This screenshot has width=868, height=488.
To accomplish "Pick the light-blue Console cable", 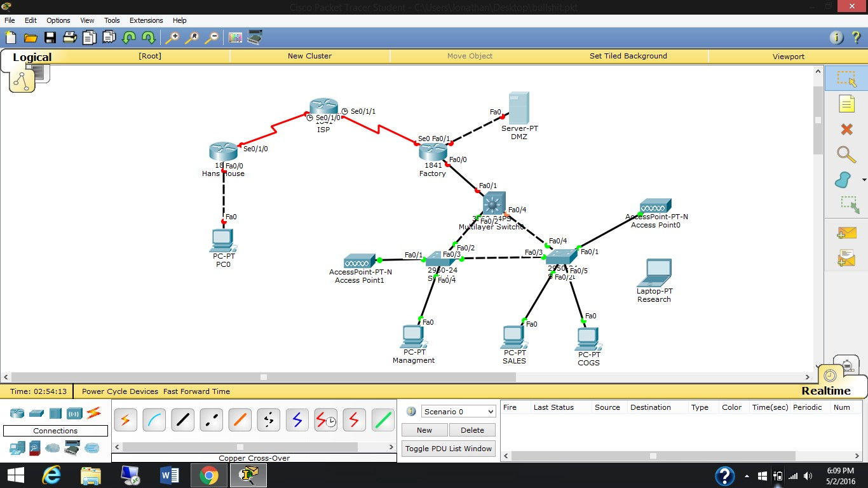I will (x=154, y=420).
